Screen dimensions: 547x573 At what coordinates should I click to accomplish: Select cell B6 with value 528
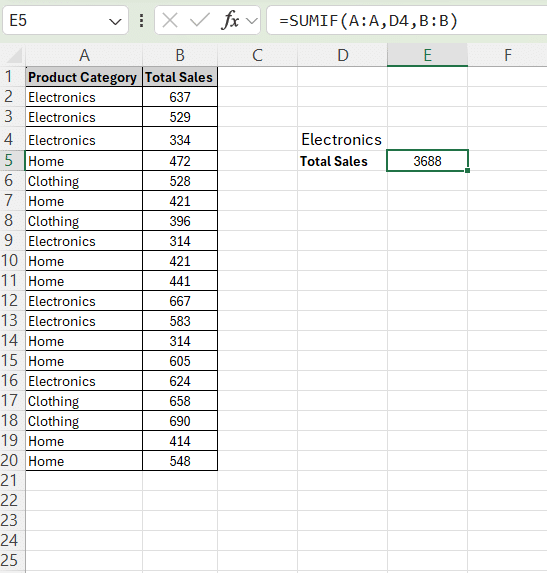pyautogui.click(x=180, y=181)
